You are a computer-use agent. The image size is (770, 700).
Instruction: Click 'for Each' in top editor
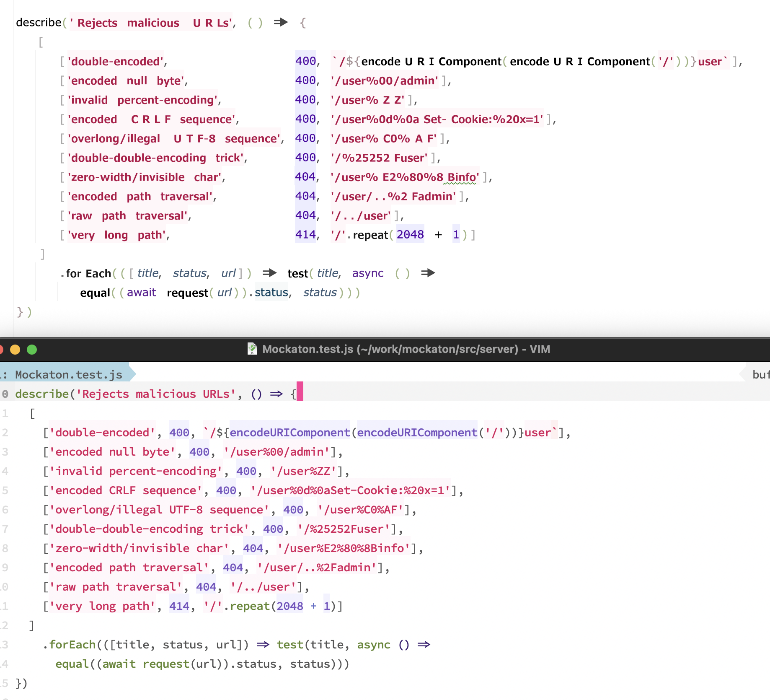[x=88, y=273]
